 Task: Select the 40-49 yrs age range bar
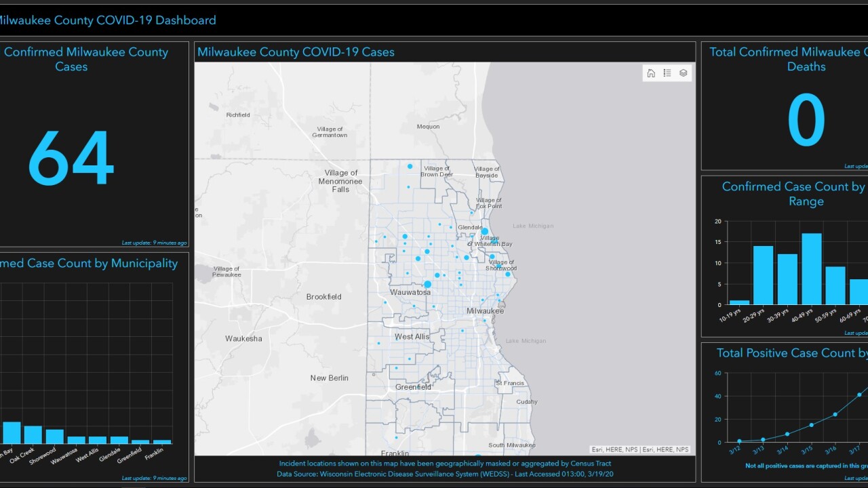pos(812,269)
